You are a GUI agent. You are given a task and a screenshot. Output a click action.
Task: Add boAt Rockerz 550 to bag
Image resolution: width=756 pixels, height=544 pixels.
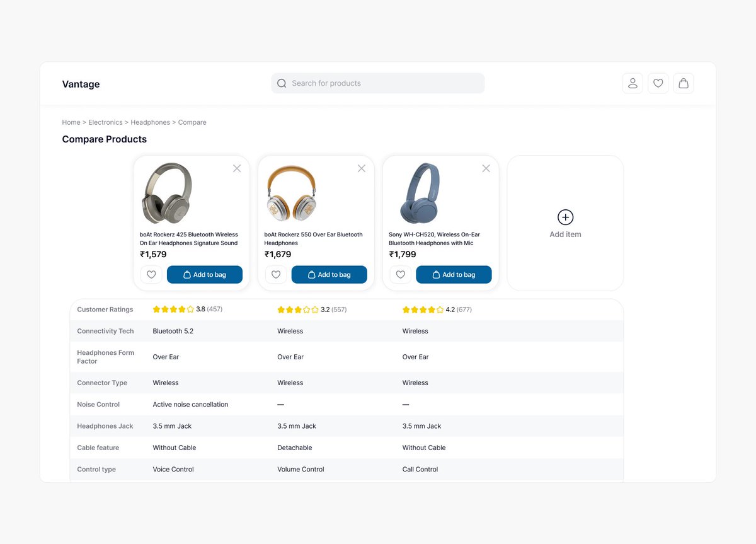329,275
